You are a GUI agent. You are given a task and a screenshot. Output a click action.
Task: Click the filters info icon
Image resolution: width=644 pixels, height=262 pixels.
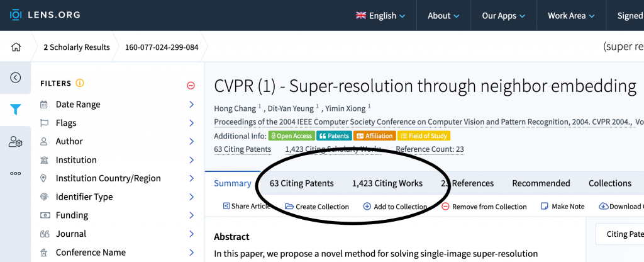[80, 83]
